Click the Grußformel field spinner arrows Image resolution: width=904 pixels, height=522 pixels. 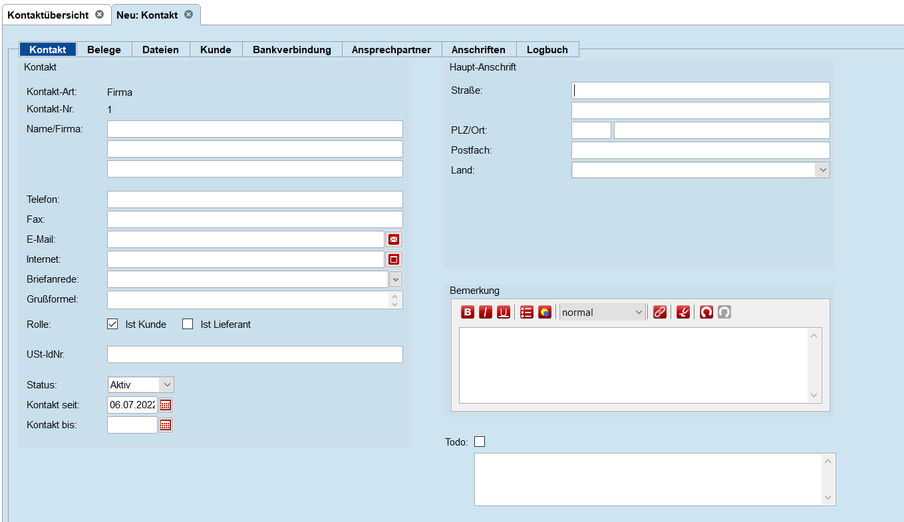click(x=395, y=300)
